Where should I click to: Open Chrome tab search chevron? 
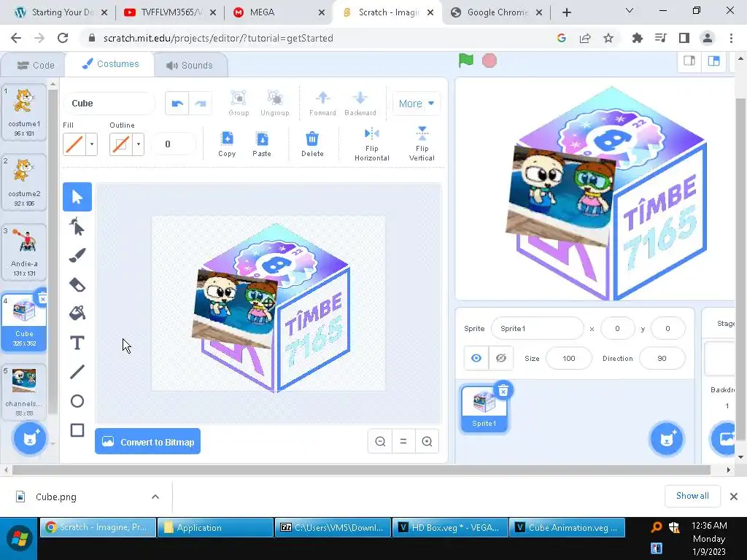(630, 10)
